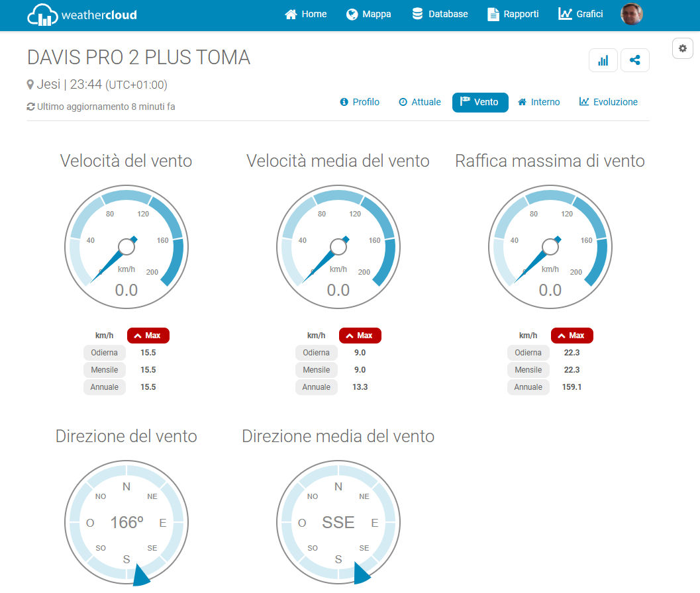Click the Weathercloud logo
The image size is (700, 593).
[82, 15]
